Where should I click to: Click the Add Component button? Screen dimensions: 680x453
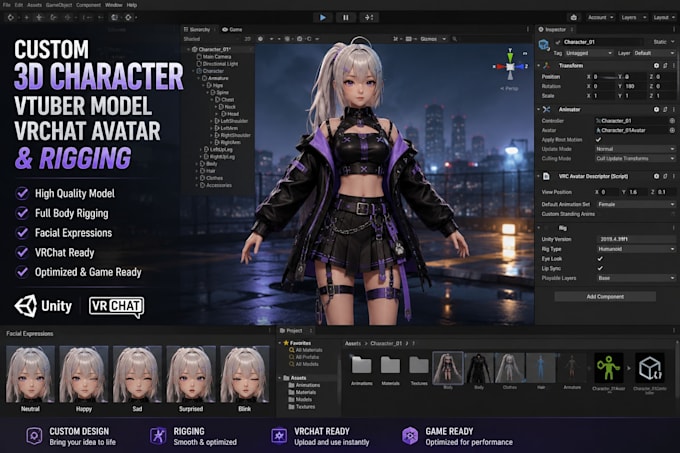click(x=605, y=297)
